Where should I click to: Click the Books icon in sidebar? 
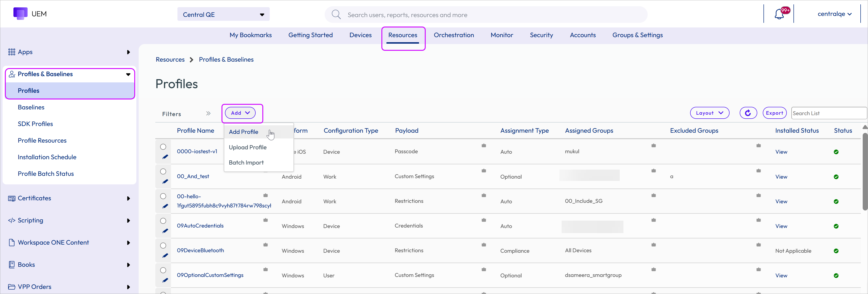[12, 265]
